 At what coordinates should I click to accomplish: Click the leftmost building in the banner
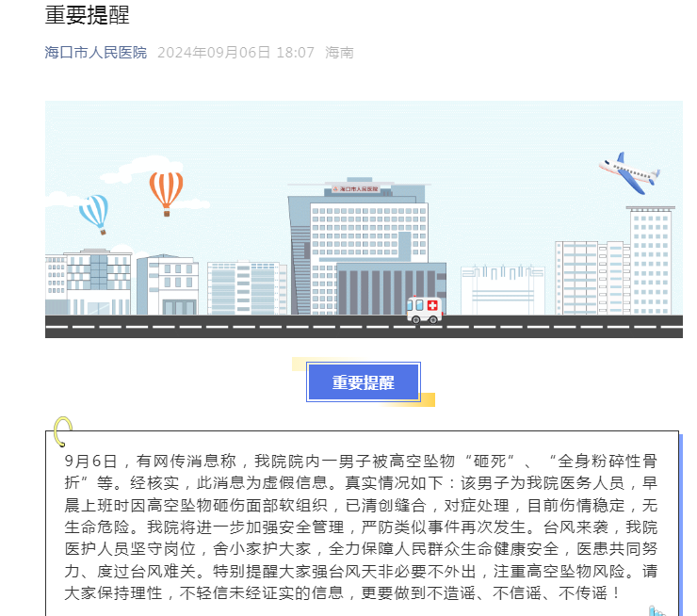click(x=57, y=284)
